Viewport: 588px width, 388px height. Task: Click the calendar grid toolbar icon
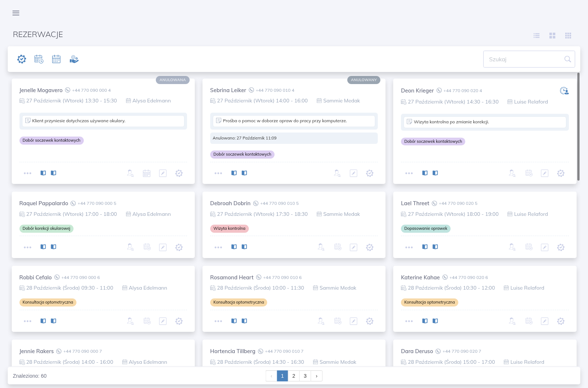(56, 59)
